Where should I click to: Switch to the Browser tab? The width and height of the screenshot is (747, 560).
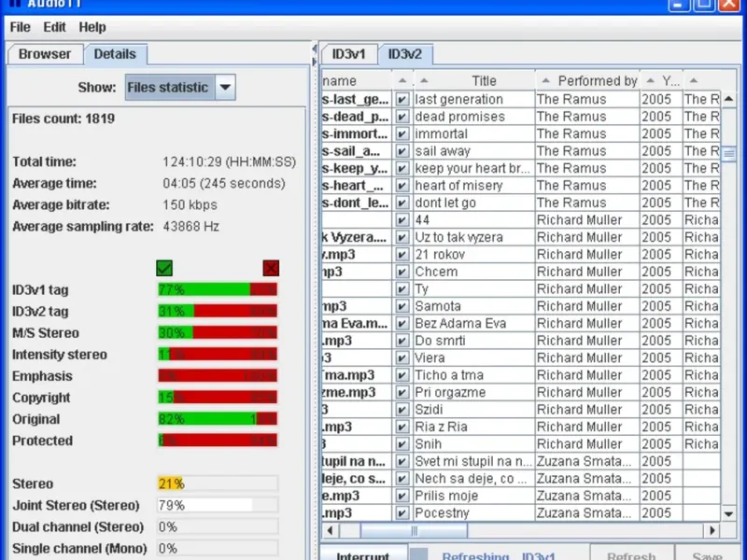tap(45, 54)
